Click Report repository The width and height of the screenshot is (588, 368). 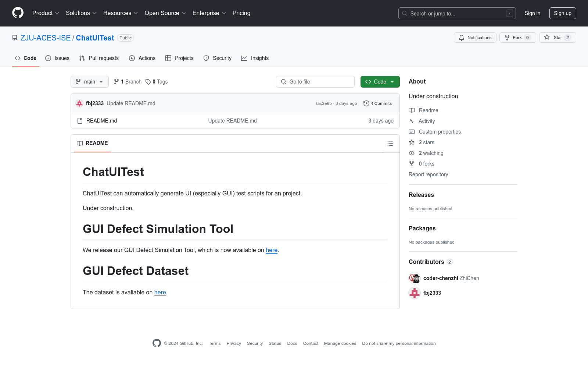[428, 174]
